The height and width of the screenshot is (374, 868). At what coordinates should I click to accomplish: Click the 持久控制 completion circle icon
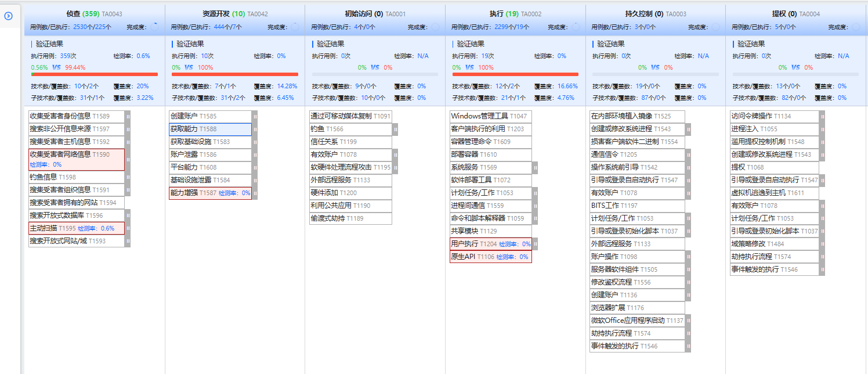[715, 26]
